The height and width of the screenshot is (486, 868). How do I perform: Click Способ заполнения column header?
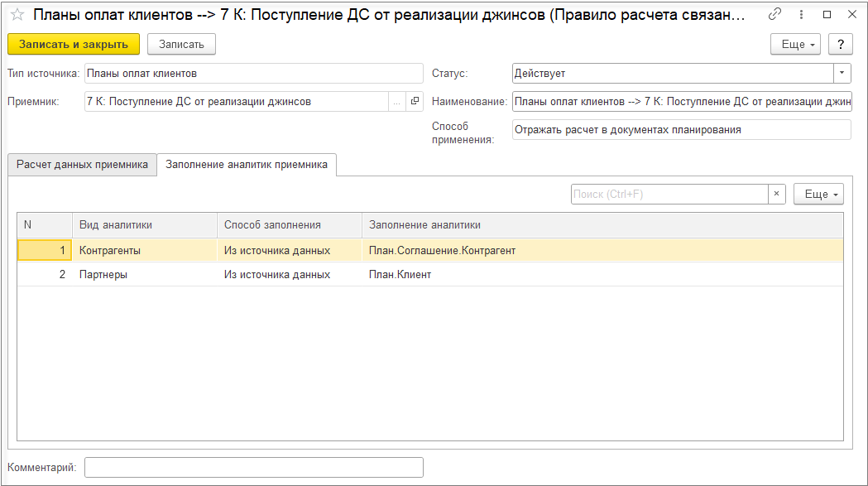coord(290,225)
